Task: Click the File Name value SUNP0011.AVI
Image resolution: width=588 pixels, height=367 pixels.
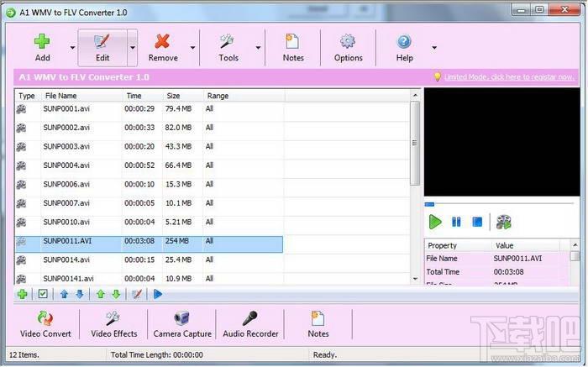Action: coord(517,259)
